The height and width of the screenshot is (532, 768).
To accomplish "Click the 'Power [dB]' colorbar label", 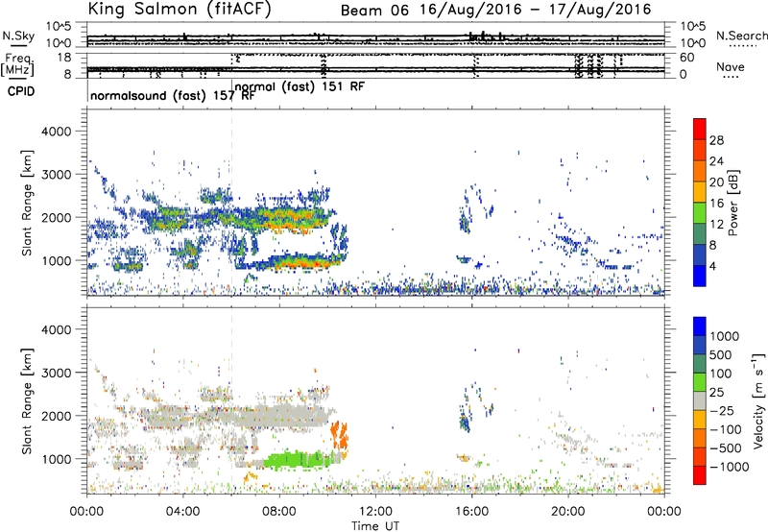I will click(732, 203).
